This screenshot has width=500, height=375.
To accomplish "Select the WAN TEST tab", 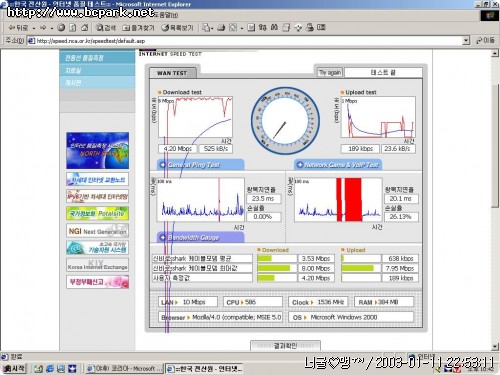I will pyautogui.click(x=172, y=73).
